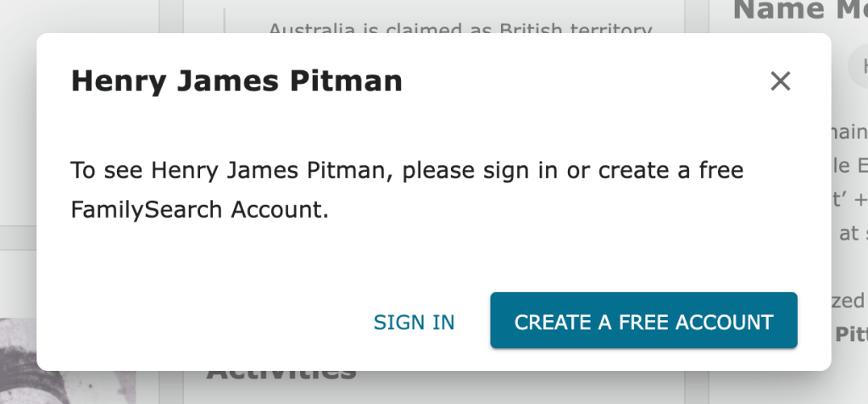868x404 pixels.
Task: Click the "Henry James Pitman" dialog title
Action: coord(236,81)
